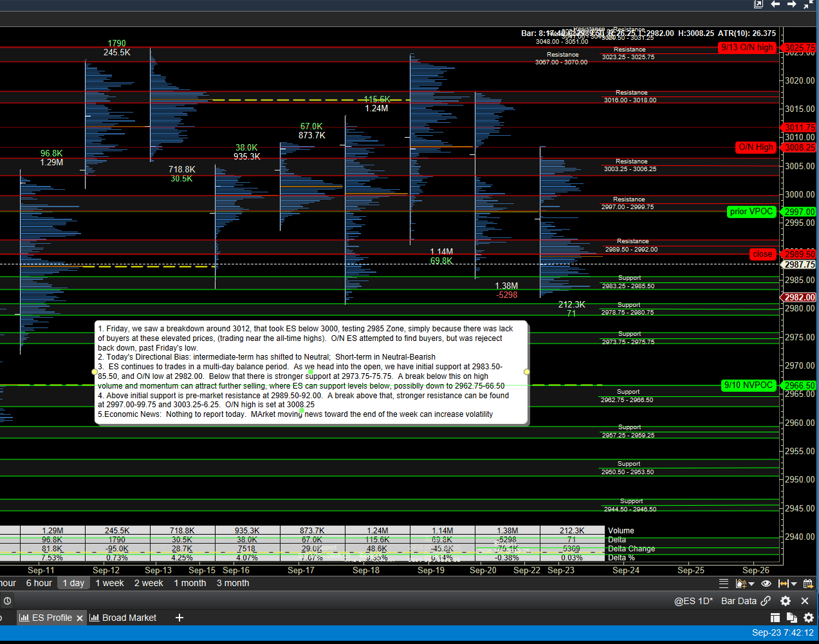Screen dimensions: 819x644
Task: Click the 2982.00 price axis marker
Action: tap(799, 297)
